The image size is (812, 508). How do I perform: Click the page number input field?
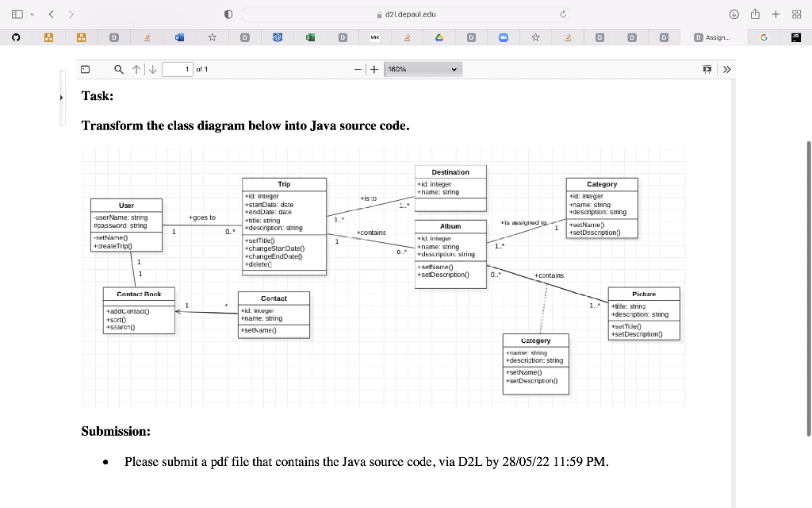[177, 69]
